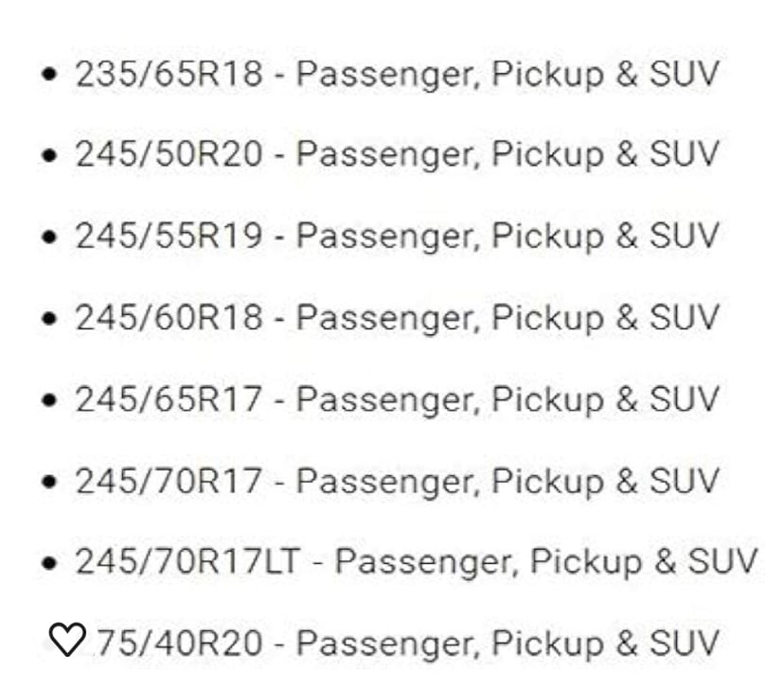Click the 245/65R17 size text
The height and width of the screenshot is (689, 784).
(x=169, y=399)
